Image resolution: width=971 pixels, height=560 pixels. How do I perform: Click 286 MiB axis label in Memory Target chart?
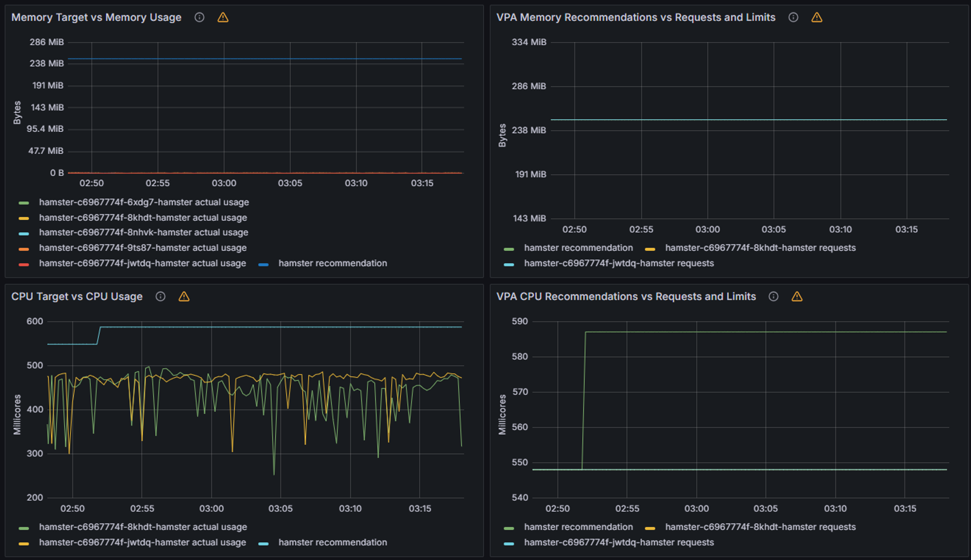click(x=47, y=42)
